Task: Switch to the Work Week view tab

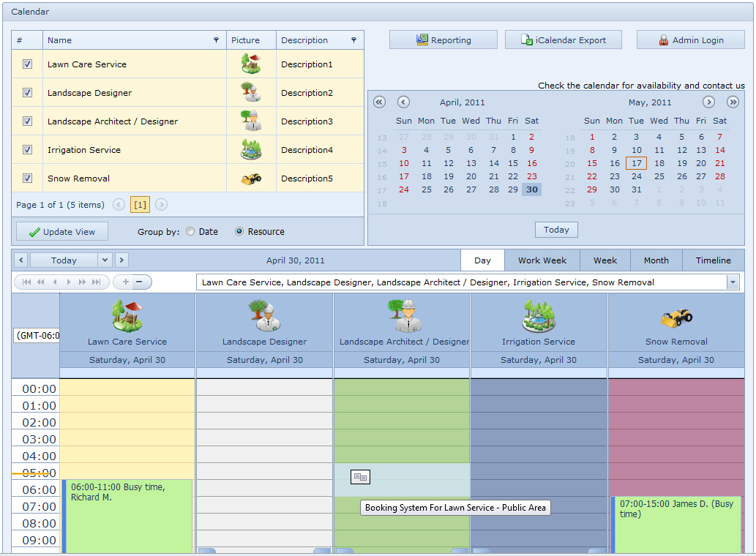Action: 542,260
